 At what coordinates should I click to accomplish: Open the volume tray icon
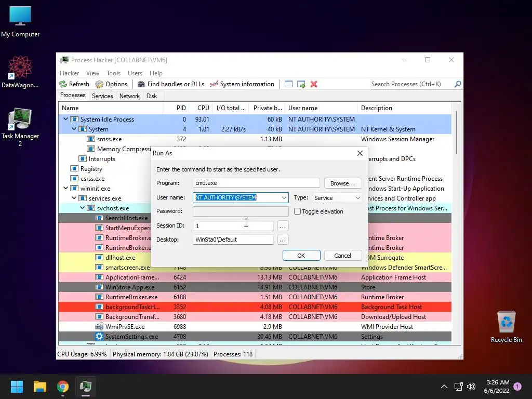(471, 387)
